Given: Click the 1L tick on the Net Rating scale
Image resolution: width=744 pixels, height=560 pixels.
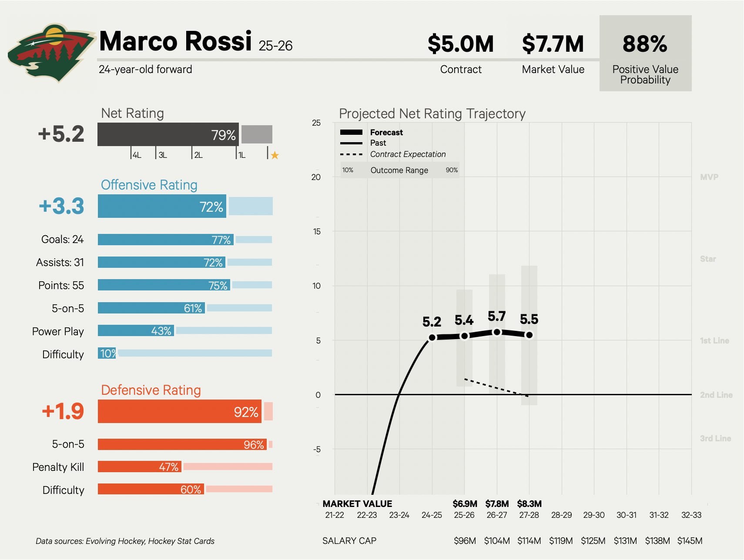Looking at the screenshot, I should click(241, 154).
